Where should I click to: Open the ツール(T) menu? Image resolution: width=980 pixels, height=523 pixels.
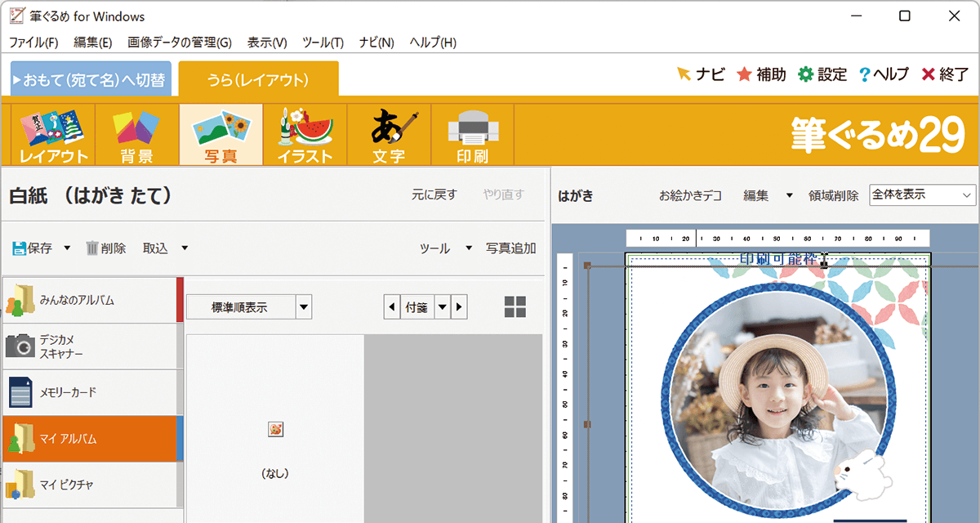(323, 42)
